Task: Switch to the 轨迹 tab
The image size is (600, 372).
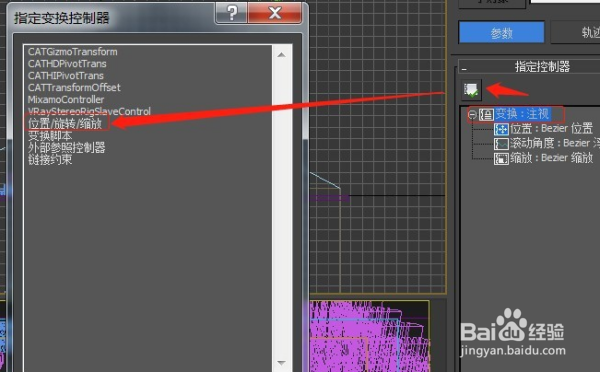Action: pyautogui.click(x=576, y=33)
